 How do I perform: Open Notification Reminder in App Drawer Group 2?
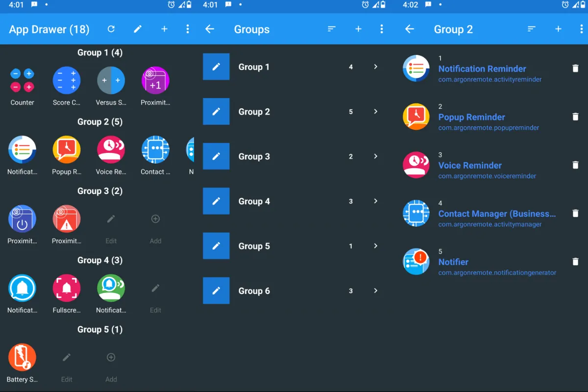click(22, 150)
